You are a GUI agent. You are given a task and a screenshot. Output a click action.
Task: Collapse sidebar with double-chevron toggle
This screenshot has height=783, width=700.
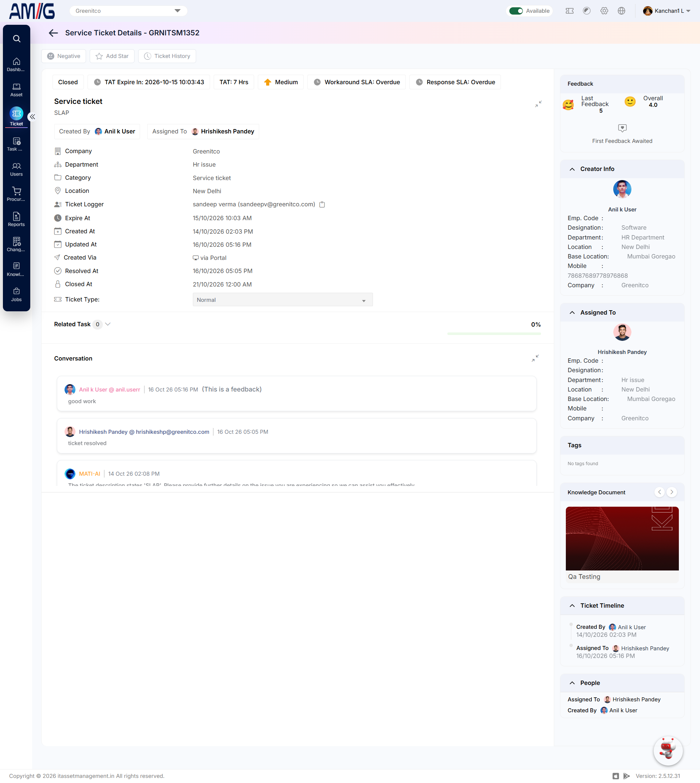(33, 117)
